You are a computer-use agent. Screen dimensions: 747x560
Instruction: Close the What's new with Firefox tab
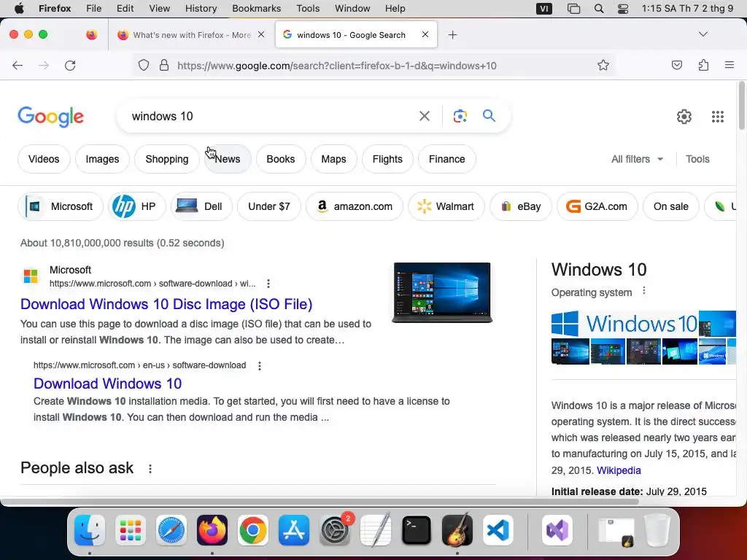click(x=261, y=34)
